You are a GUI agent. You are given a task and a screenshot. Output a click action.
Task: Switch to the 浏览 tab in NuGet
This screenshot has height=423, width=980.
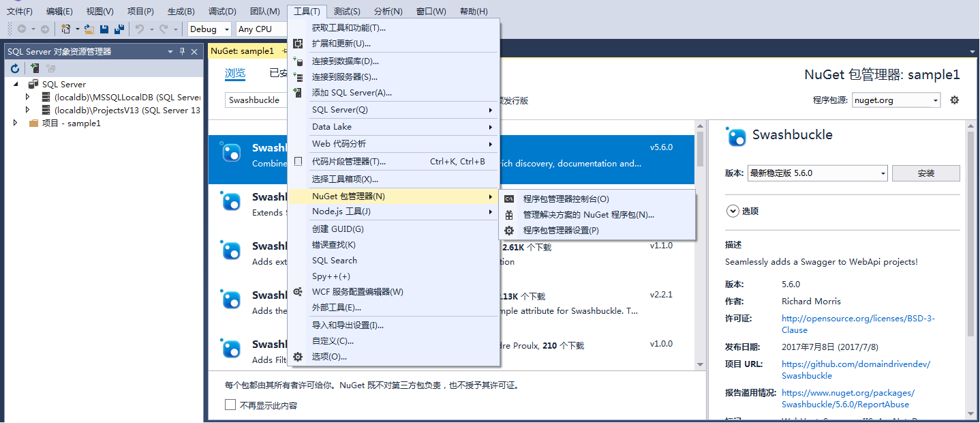[235, 74]
